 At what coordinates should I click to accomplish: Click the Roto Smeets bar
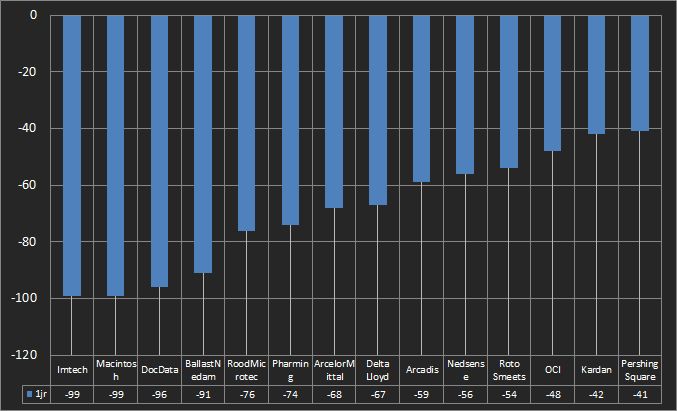point(509,92)
